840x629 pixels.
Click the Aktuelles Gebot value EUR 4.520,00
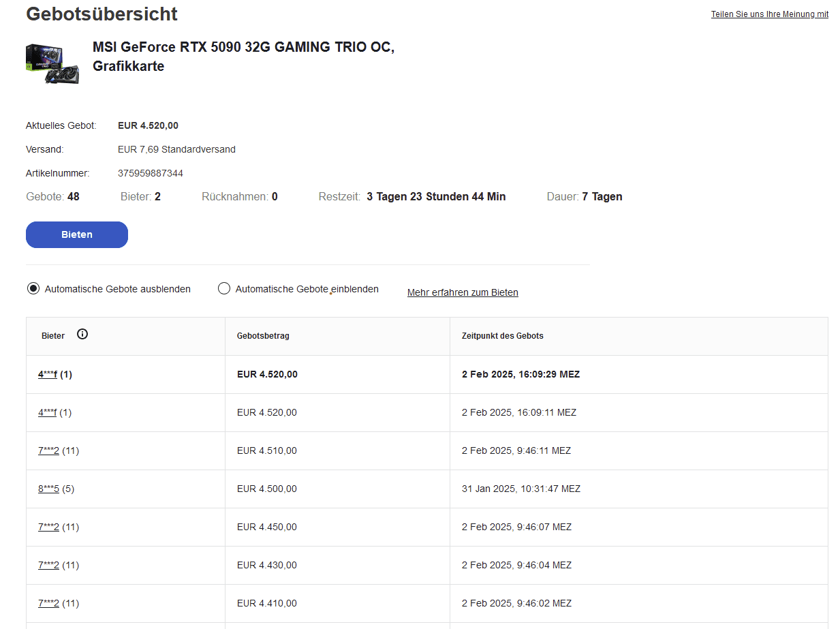click(x=149, y=125)
